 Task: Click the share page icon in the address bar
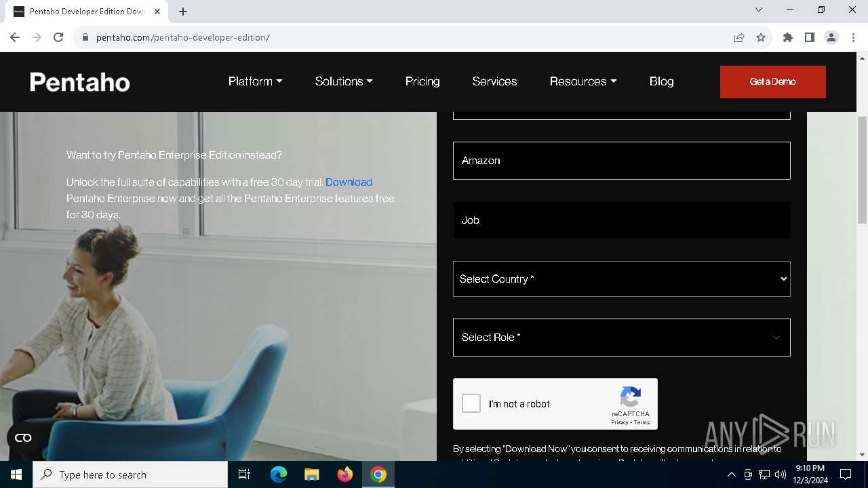pos(739,37)
